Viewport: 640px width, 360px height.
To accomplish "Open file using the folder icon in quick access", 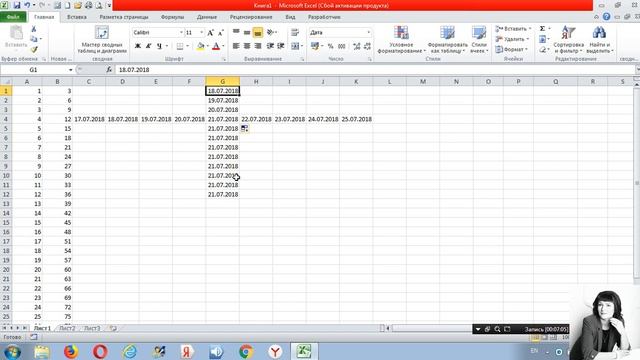I will (78, 5).
